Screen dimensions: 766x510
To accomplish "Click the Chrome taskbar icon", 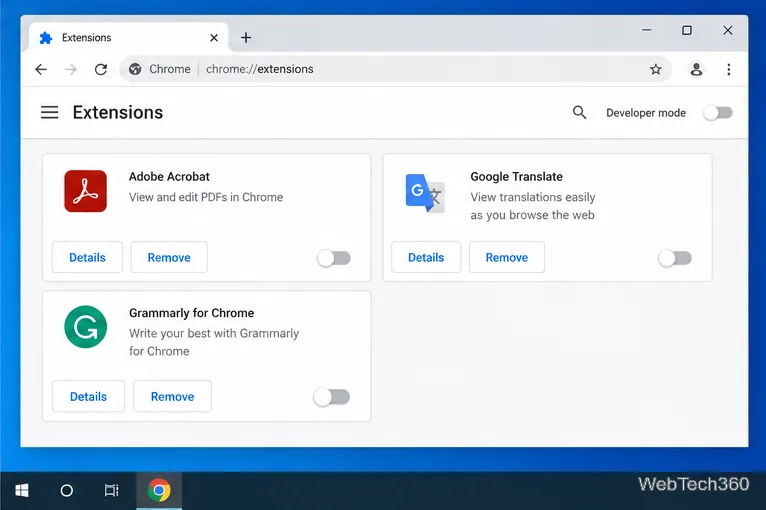I will click(159, 490).
